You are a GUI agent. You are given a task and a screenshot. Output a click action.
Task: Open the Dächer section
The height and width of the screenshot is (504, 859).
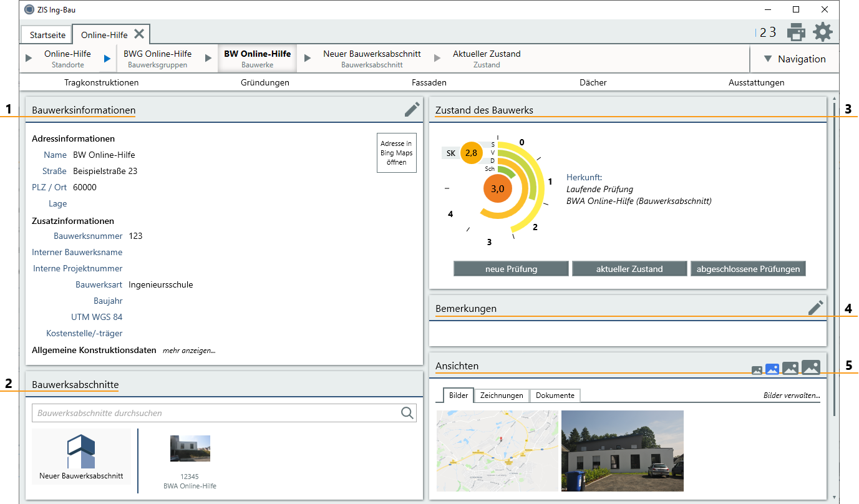click(x=593, y=82)
